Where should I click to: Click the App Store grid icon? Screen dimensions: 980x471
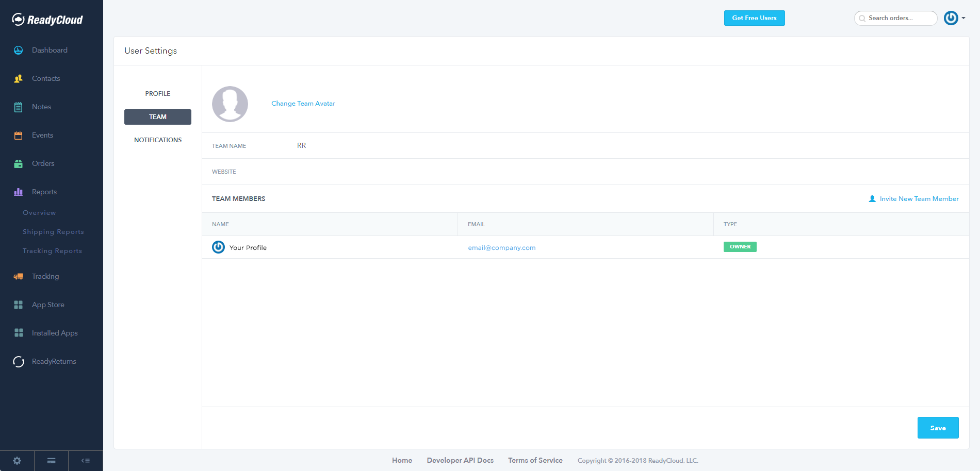tap(19, 305)
